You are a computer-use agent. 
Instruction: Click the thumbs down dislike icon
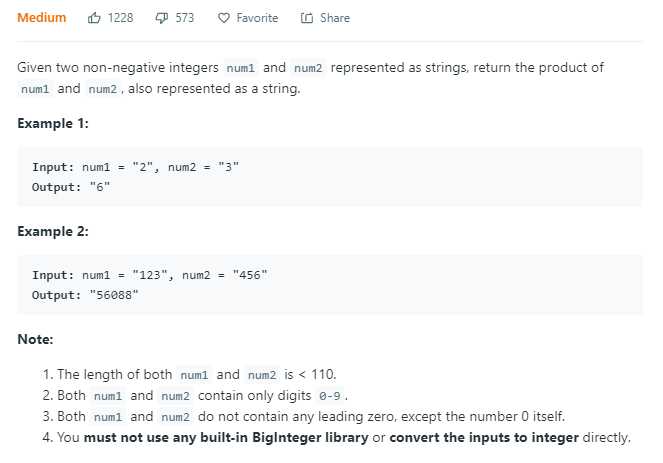pyautogui.click(x=162, y=18)
